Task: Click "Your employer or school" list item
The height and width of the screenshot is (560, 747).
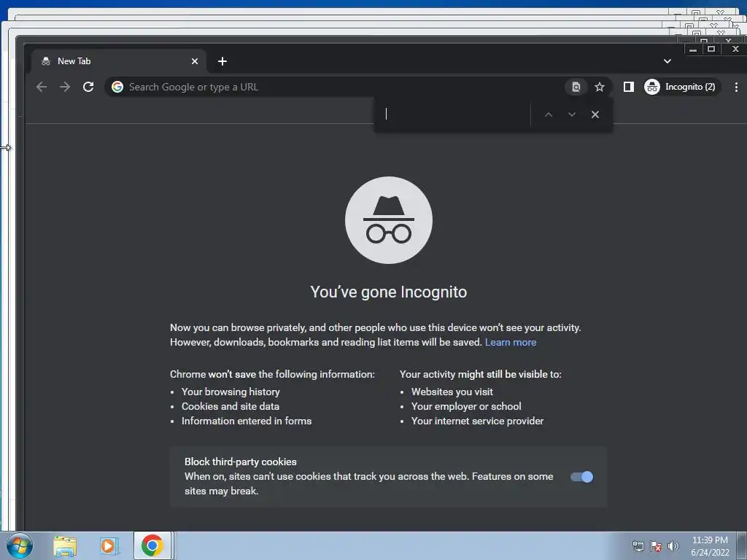Action: click(466, 407)
